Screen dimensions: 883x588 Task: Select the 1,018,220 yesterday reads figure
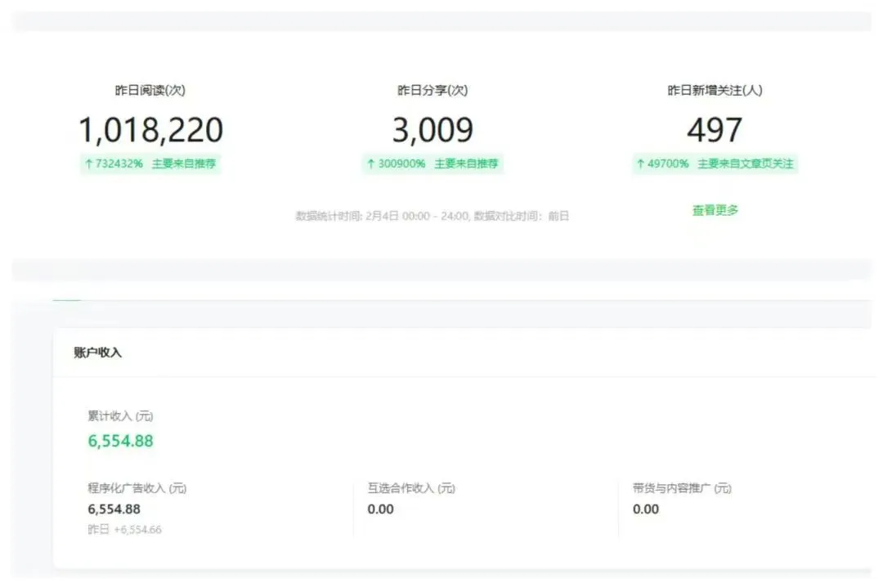point(150,130)
